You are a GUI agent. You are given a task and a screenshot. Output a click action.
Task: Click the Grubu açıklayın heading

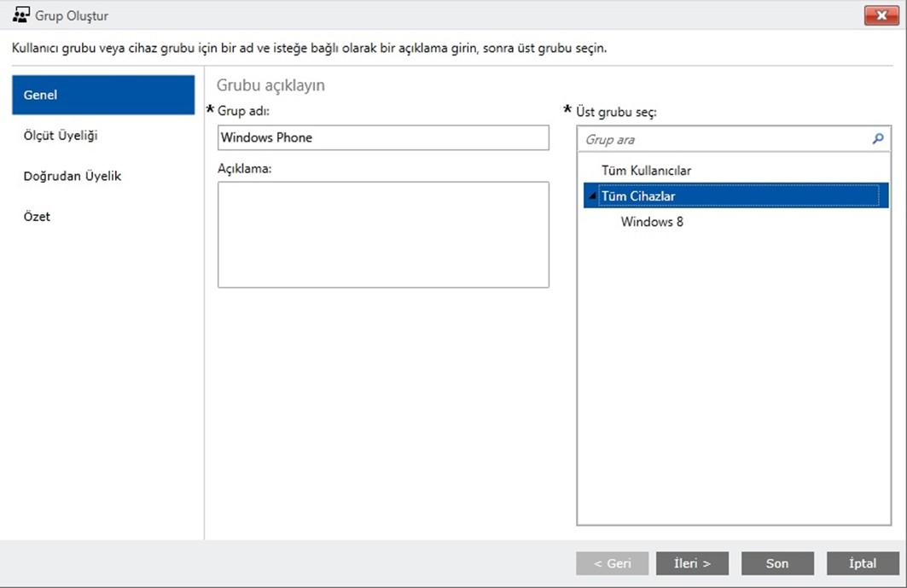(x=270, y=85)
